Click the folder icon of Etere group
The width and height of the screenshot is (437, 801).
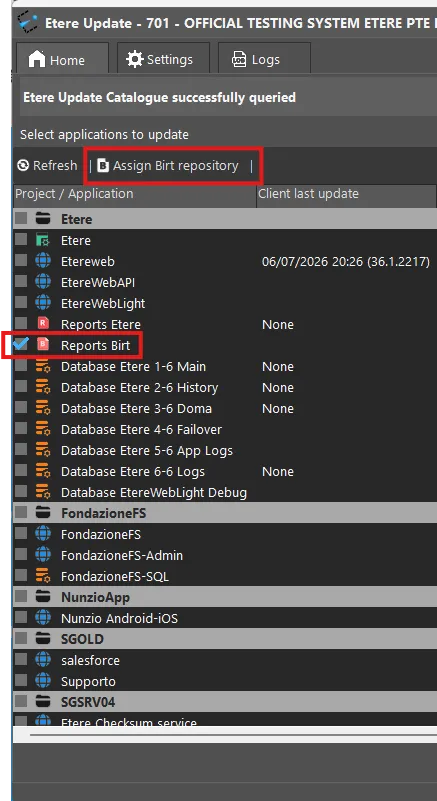pyautogui.click(x=43, y=219)
